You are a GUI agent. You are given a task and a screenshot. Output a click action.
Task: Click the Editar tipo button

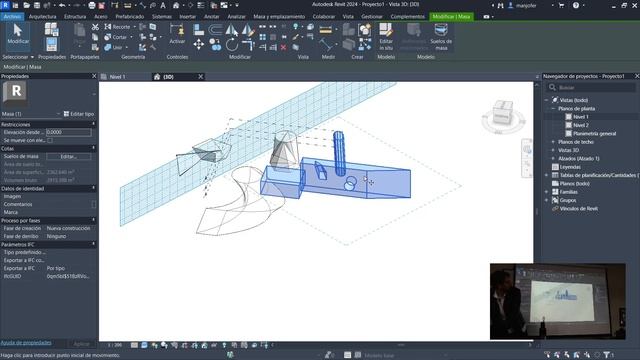click(x=79, y=114)
